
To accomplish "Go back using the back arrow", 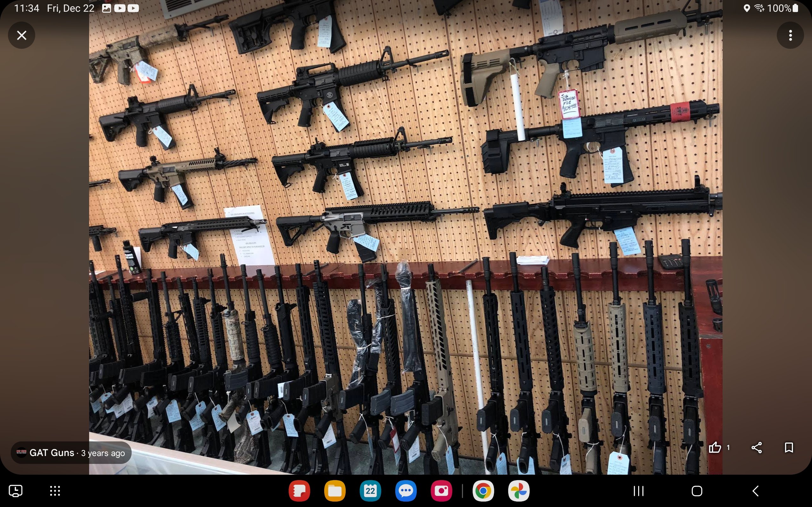I will pos(755,491).
